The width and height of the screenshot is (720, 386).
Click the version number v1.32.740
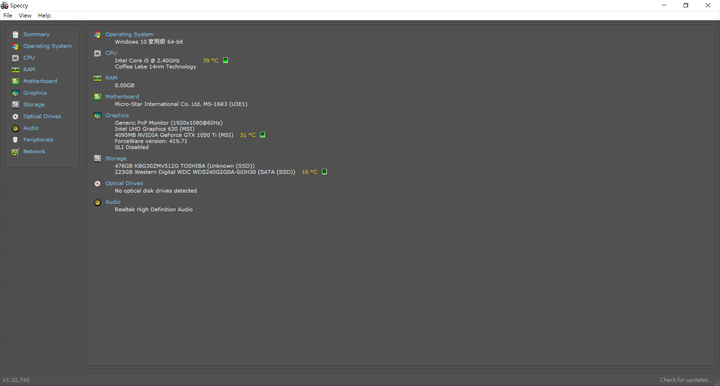pos(16,380)
